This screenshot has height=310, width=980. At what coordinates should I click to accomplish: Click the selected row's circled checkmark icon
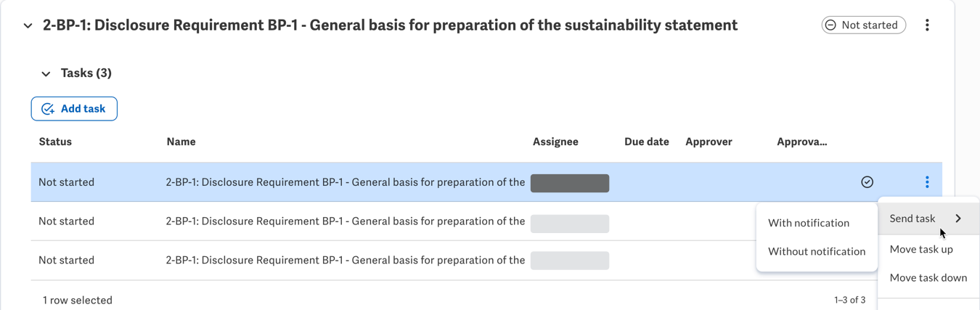[867, 182]
